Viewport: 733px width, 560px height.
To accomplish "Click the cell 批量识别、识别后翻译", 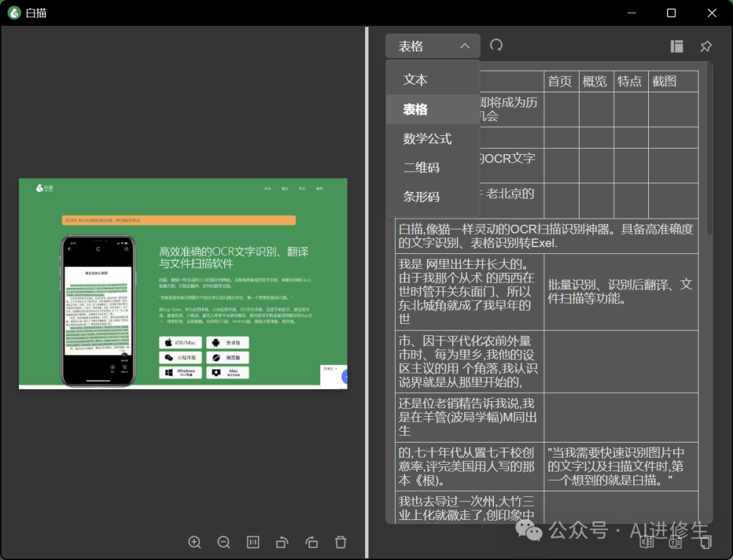I will click(x=621, y=292).
